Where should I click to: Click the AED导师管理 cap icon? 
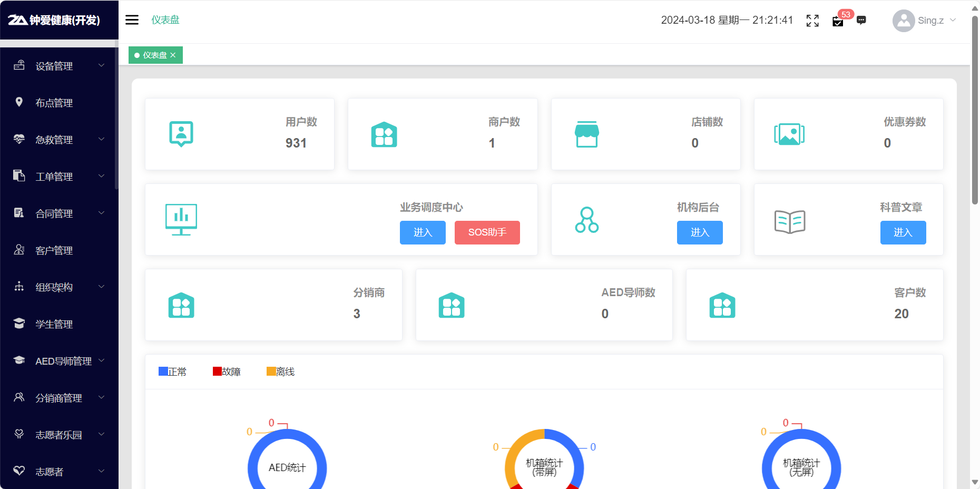[x=19, y=360]
